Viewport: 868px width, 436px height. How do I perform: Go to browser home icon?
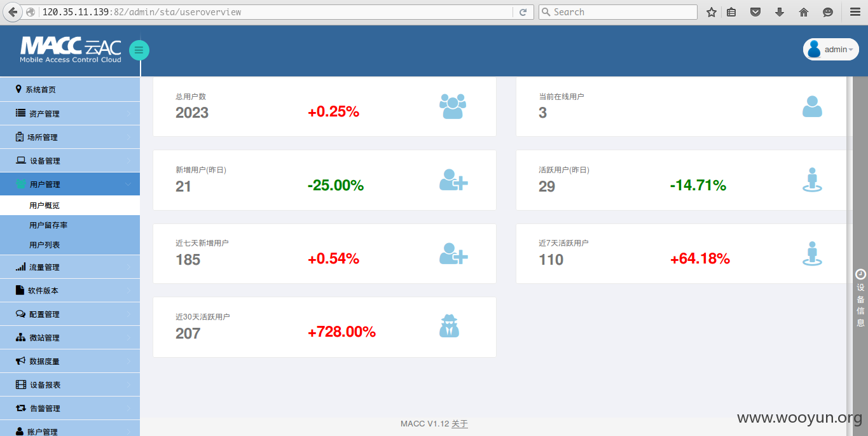pyautogui.click(x=804, y=12)
